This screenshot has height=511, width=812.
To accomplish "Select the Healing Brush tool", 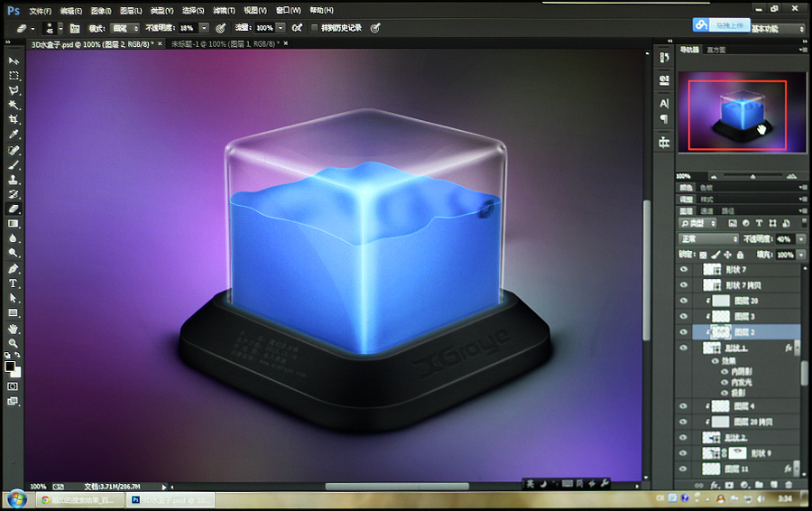I will [x=14, y=150].
